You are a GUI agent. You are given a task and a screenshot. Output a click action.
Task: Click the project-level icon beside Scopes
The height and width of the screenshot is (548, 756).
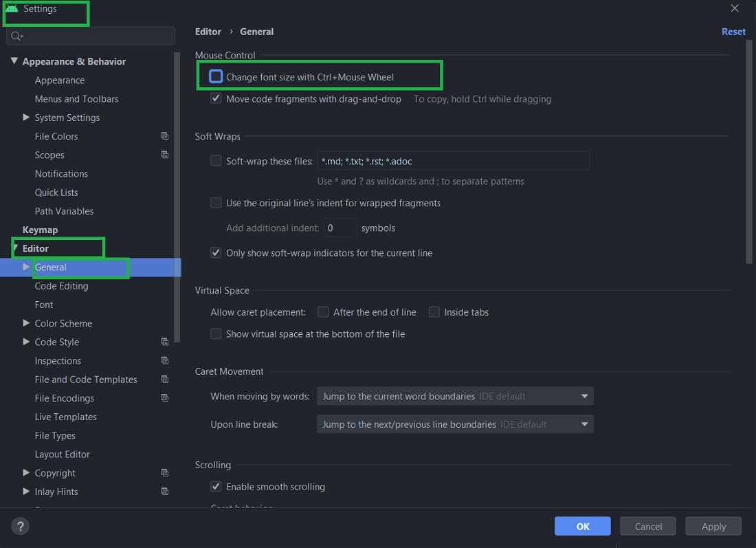[x=165, y=155]
